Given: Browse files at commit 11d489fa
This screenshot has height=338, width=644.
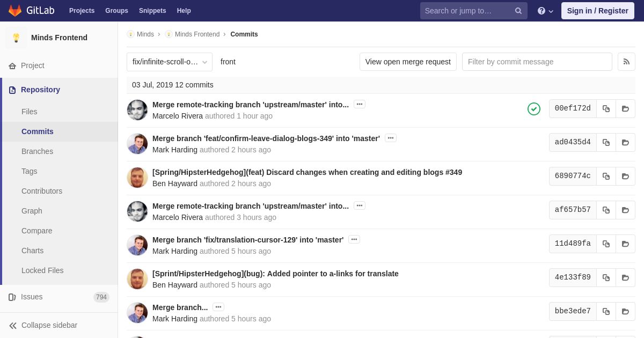Looking at the screenshot, I should tap(625, 244).
